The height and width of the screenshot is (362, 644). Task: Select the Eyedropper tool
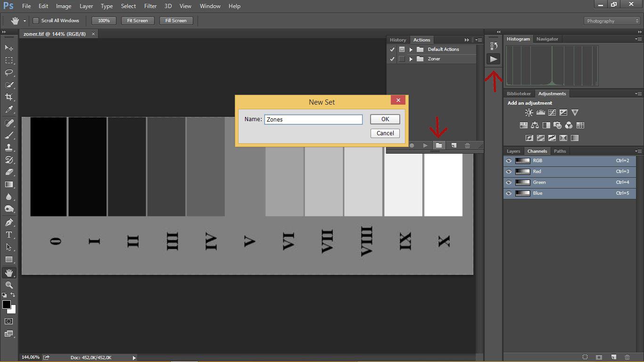[9, 109]
